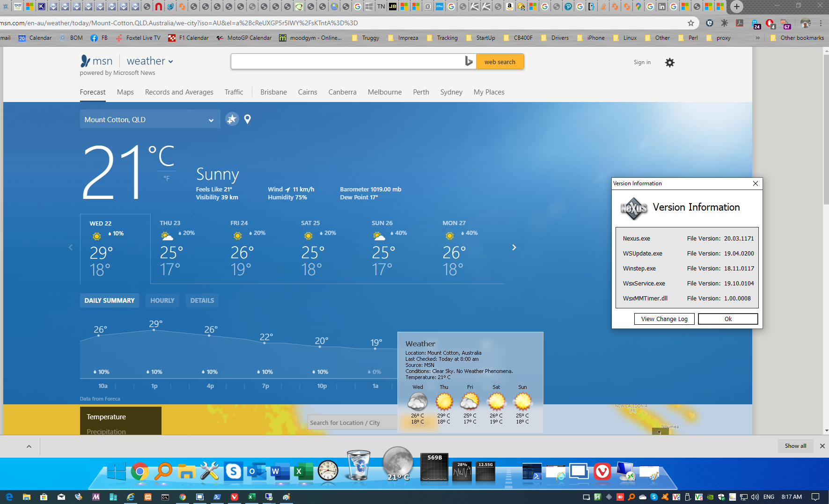This screenshot has height=504, width=829.
Task: Click the Bing search icon in search box
Action: click(x=469, y=61)
